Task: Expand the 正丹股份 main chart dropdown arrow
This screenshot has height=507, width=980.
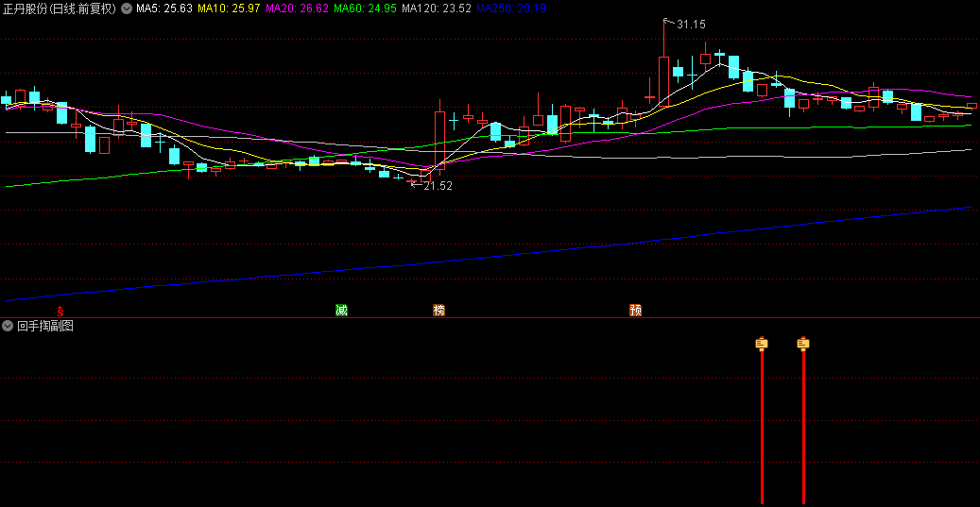Action: [x=127, y=8]
